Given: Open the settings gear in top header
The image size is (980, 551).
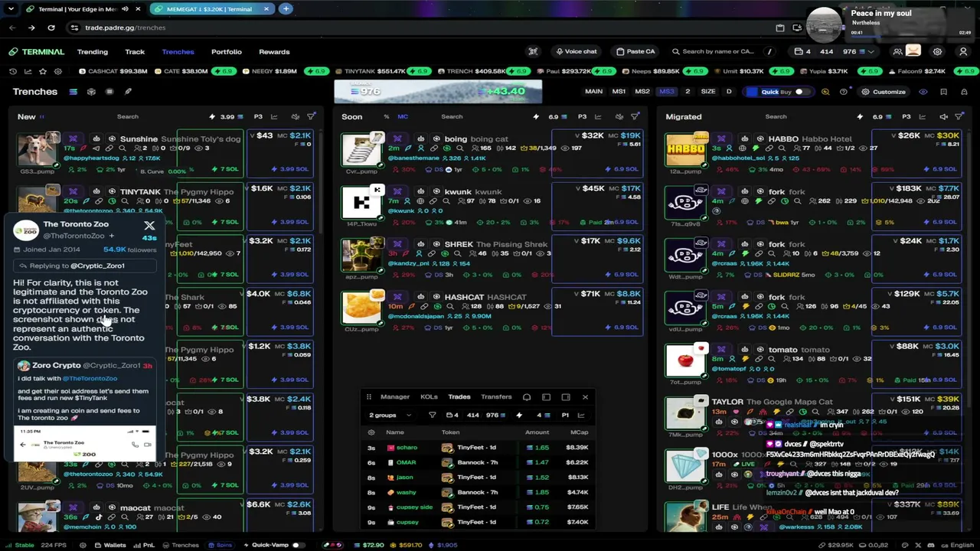Looking at the screenshot, I should 937,51.
